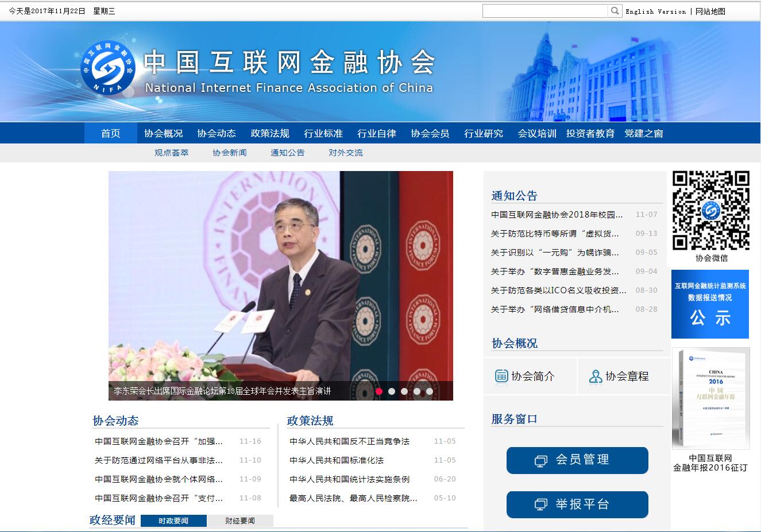Open the 投资者教育 menu
This screenshot has height=532, width=761.
pos(590,133)
